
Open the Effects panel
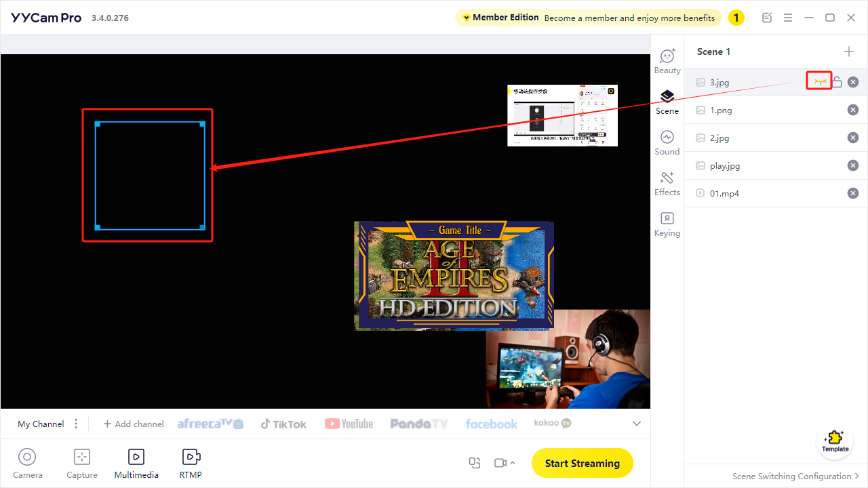pos(667,183)
